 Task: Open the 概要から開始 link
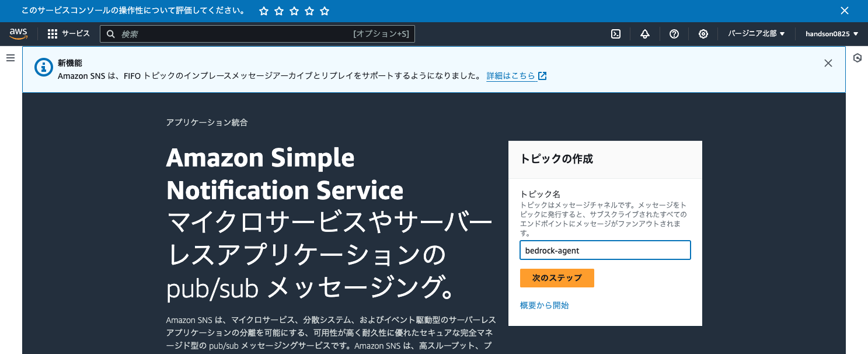coord(544,305)
